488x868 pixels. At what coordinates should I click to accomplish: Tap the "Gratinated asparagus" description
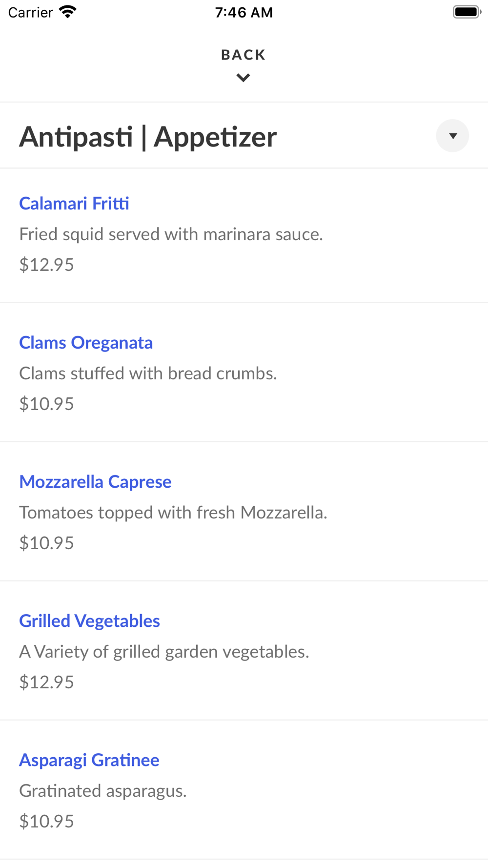tap(102, 791)
